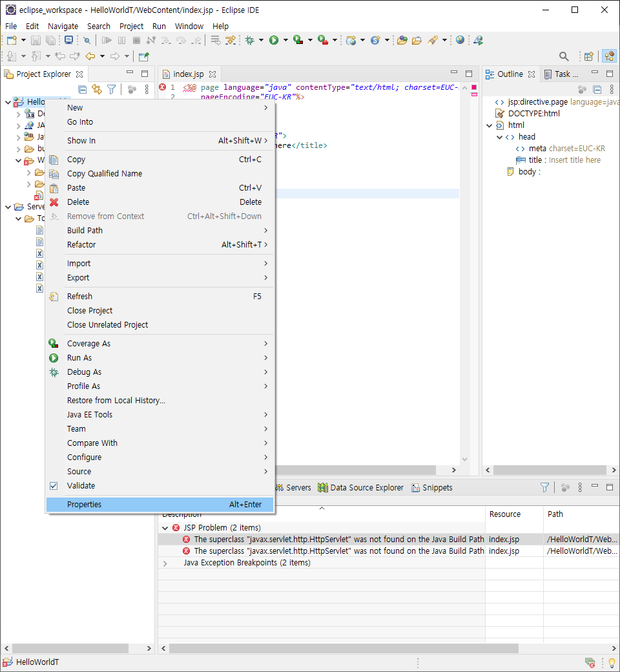Screen dimensions: 620x672
Task: Click the Problems view horizontal scrollbar
Action: pos(344,649)
